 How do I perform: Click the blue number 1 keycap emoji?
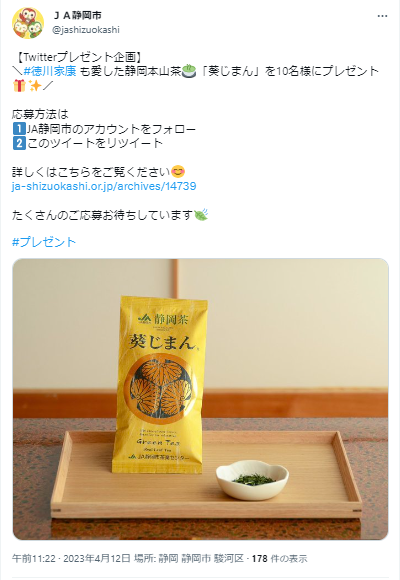[x=19, y=129]
